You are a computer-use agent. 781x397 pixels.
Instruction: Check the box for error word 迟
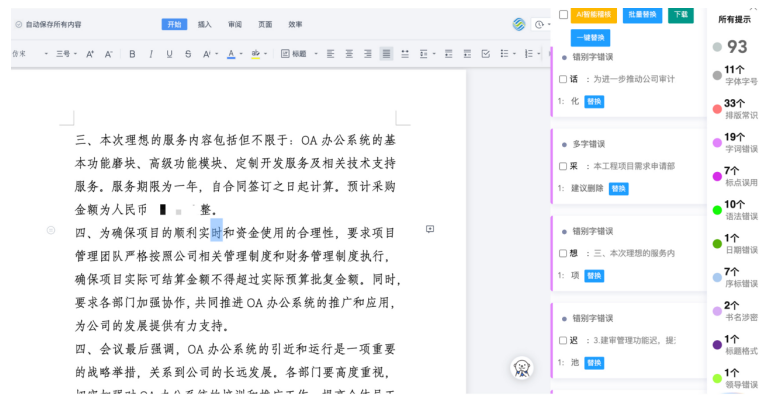tap(563, 341)
